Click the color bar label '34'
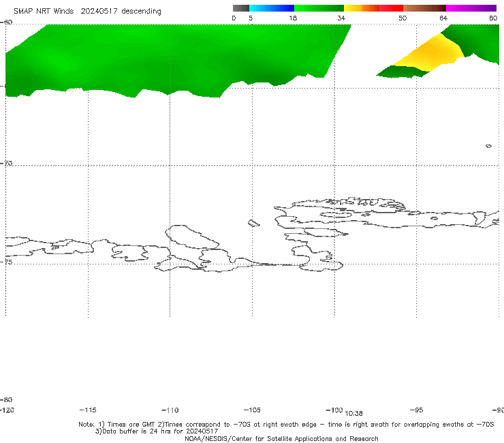The image size is (504, 443). 341,18
